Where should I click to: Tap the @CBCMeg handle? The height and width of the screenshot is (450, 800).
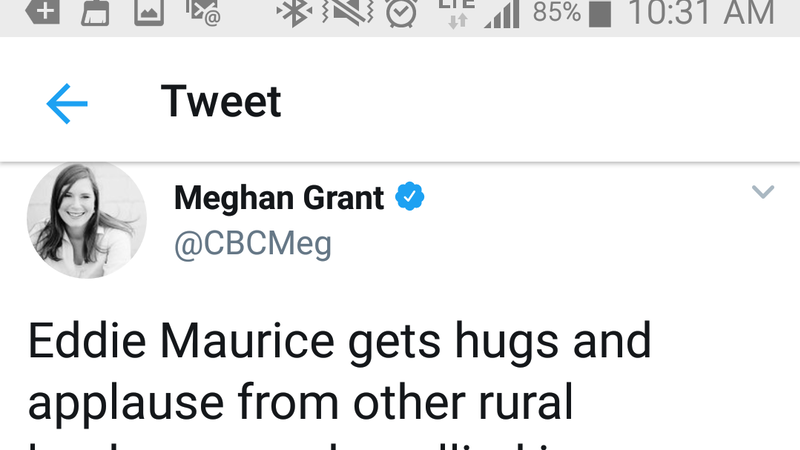tap(252, 244)
